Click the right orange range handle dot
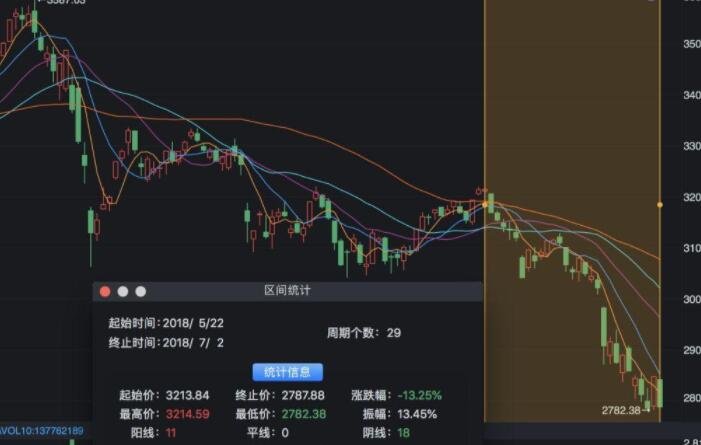Viewport: 701px width, 445px height. (660, 204)
